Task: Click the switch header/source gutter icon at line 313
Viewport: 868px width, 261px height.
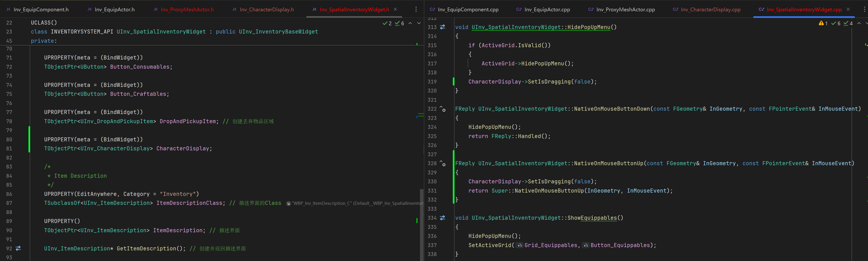Action: tap(442, 27)
